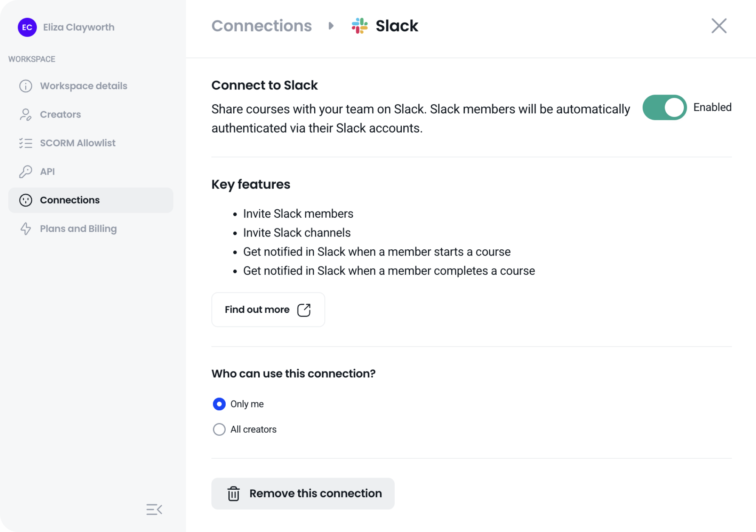756x532 pixels.
Task: Click the Plans and Billing lightning icon
Action: point(26,229)
